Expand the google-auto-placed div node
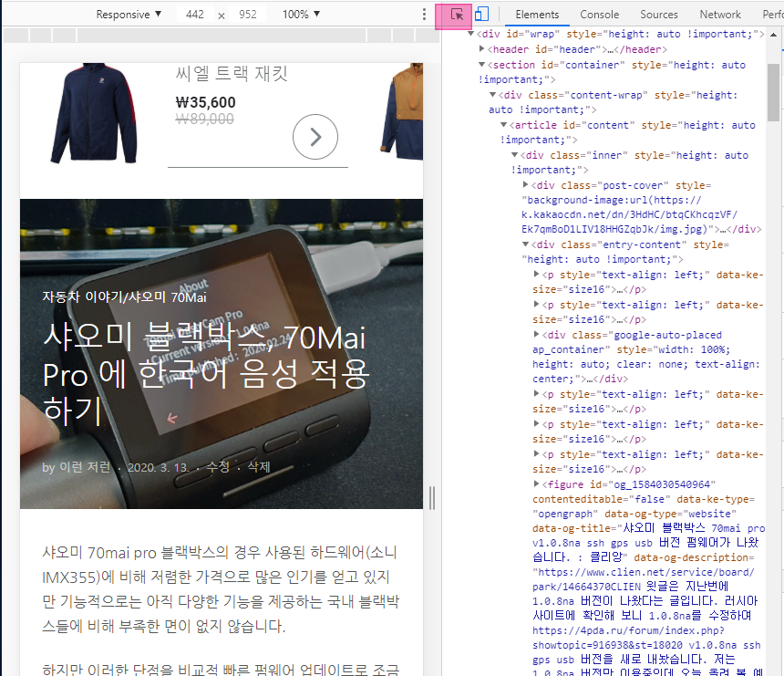This screenshot has width=784, height=676. [x=537, y=334]
